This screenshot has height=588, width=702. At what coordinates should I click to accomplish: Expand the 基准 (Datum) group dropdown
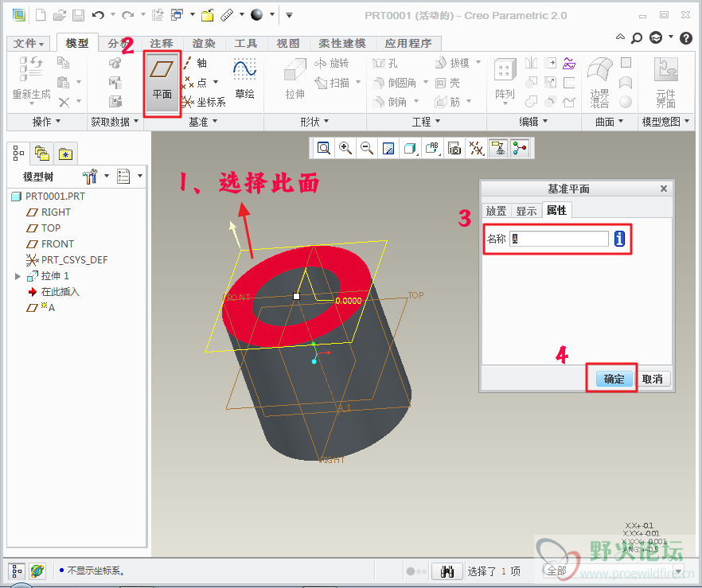pyautogui.click(x=203, y=122)
